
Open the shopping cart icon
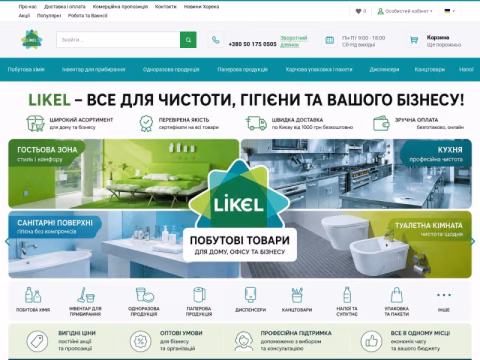(x=414, y=40)
